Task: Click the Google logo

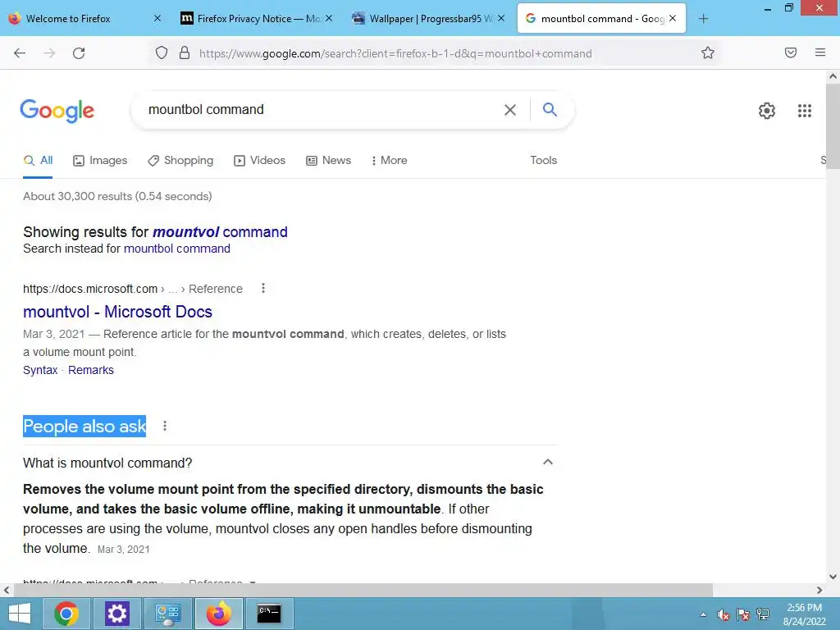Action: click(57, 111)
